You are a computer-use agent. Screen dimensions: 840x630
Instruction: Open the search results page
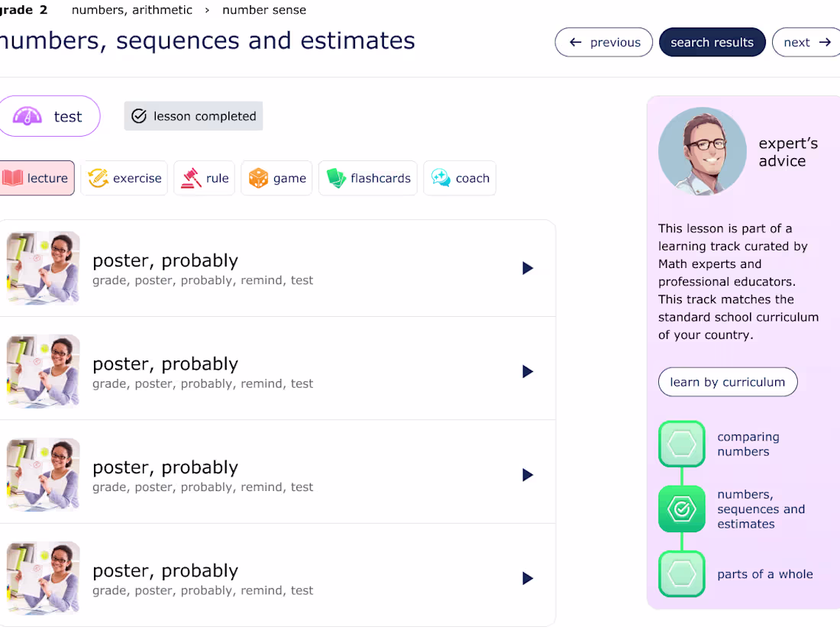pyautogui.click(x=712, y=42)
